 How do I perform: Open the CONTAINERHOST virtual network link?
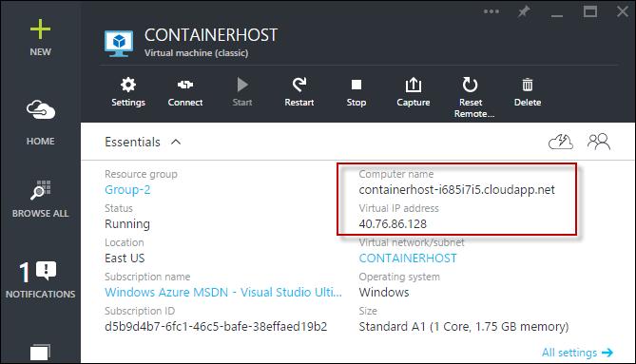[x=408, y=259]
